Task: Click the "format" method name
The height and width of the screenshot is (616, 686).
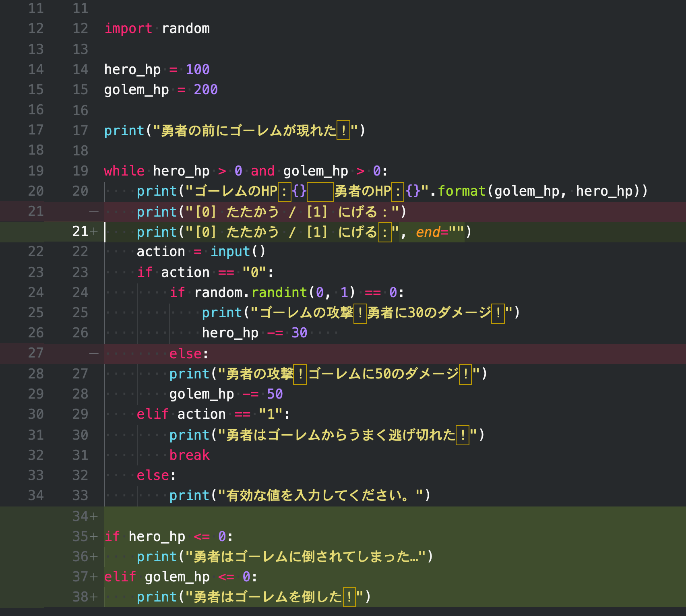Action: coord(462,191)
